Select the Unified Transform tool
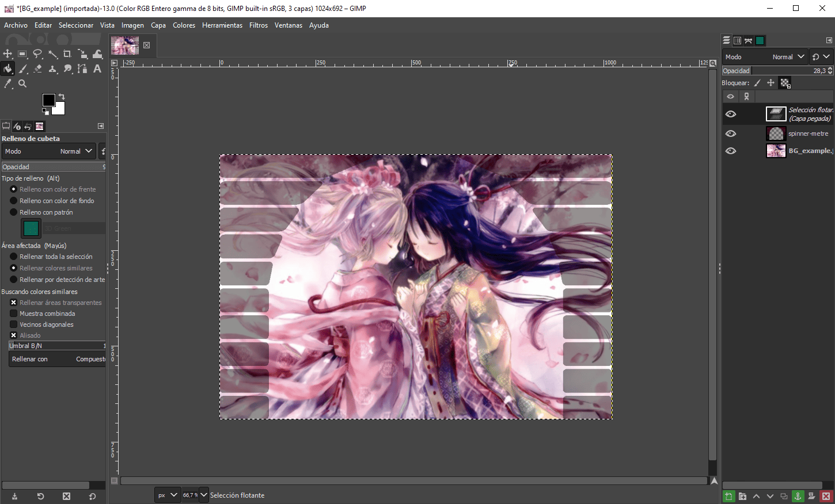Screen dimensions: 835x504 point(82,54)
